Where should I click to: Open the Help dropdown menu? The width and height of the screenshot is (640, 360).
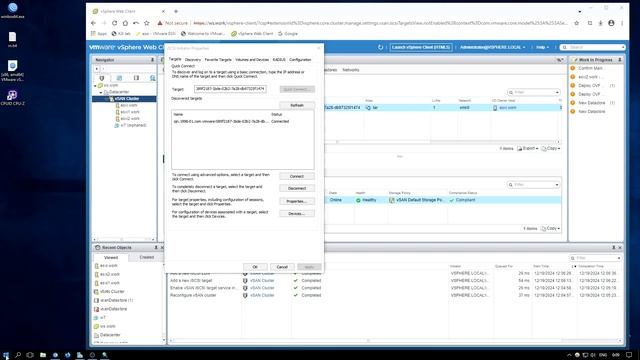click(542, 47)
